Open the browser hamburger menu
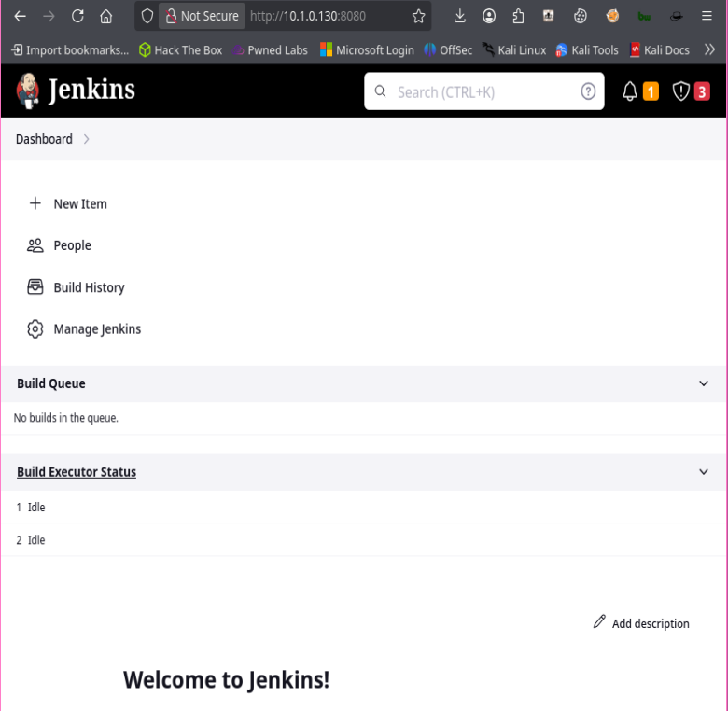728x711 pixels. [707, 16]
